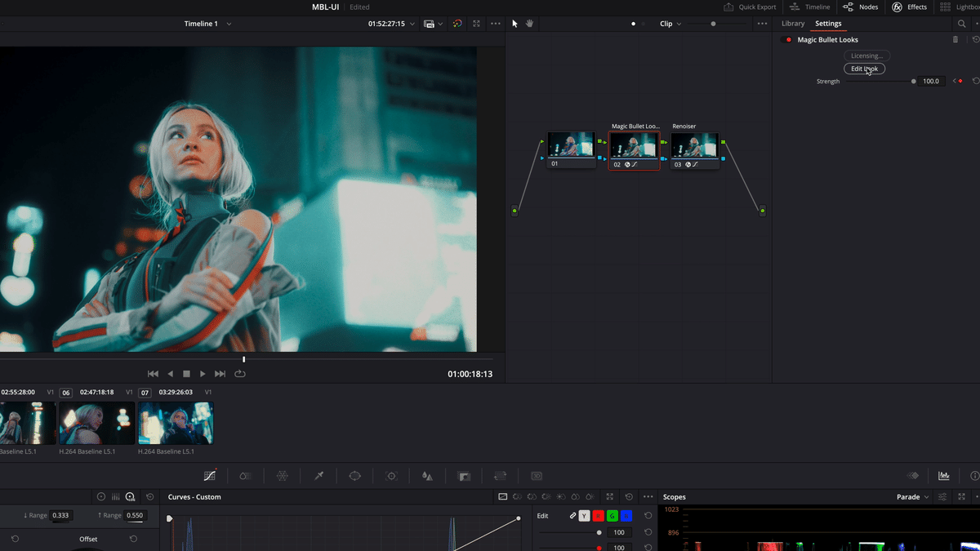The height and width of the screenshot is (551, 980).
Task: Click the search icon in Effects panel
Action: [x=961, y=24]
